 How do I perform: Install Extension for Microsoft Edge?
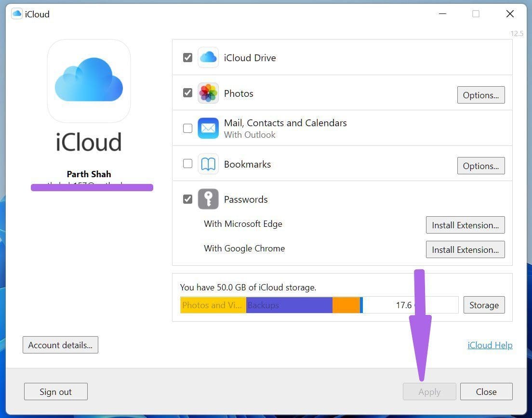point(465,225)
